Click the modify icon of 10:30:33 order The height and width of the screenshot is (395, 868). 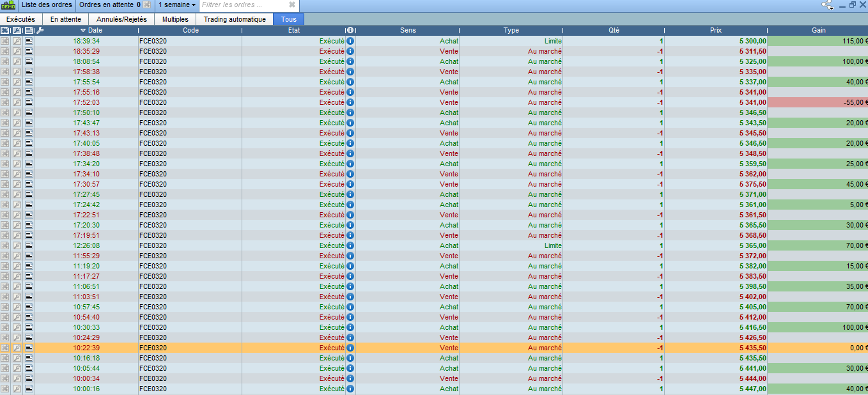17,327
